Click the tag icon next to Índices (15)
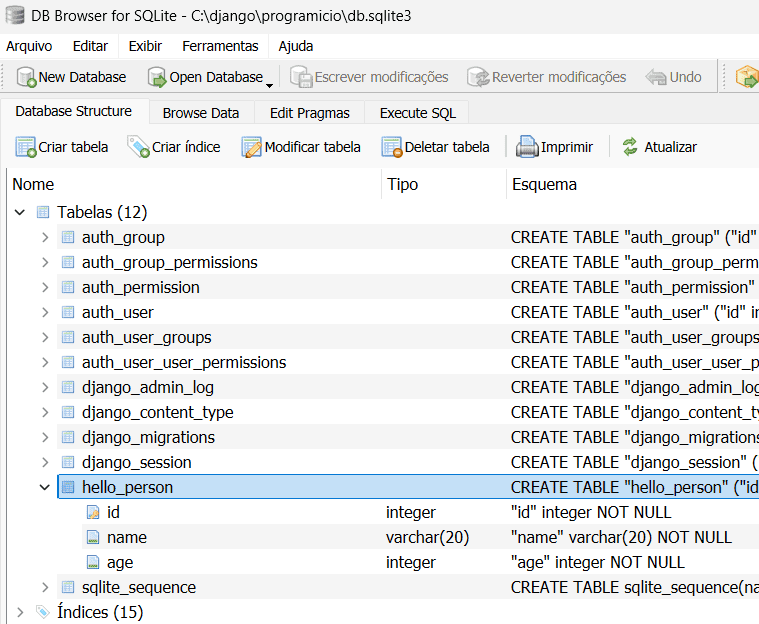This screenshot has width=759, height=624. point(43,612)
